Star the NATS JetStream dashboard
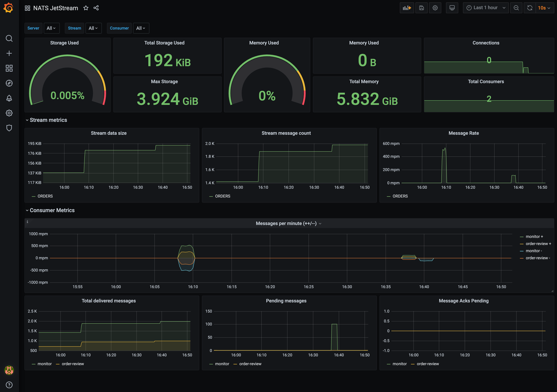Viewport: 557px width, 392px height. (x=86, y=8)
